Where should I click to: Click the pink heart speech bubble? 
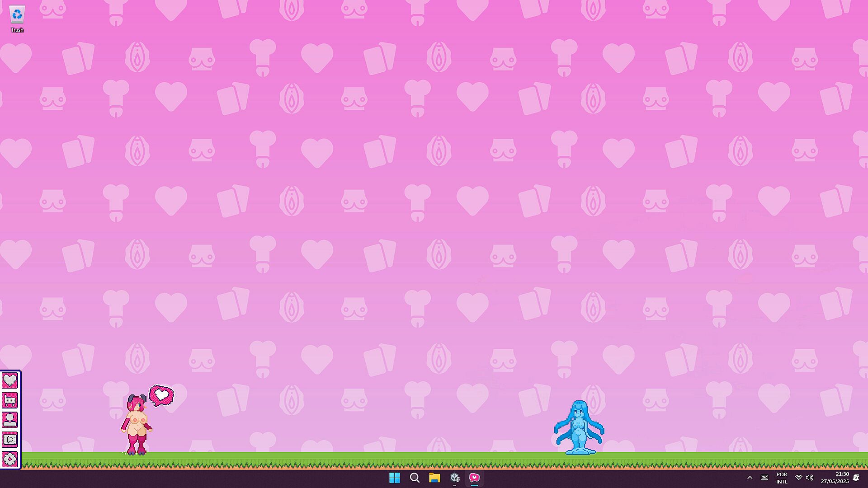pyautogui.click(x=161, y=395)
